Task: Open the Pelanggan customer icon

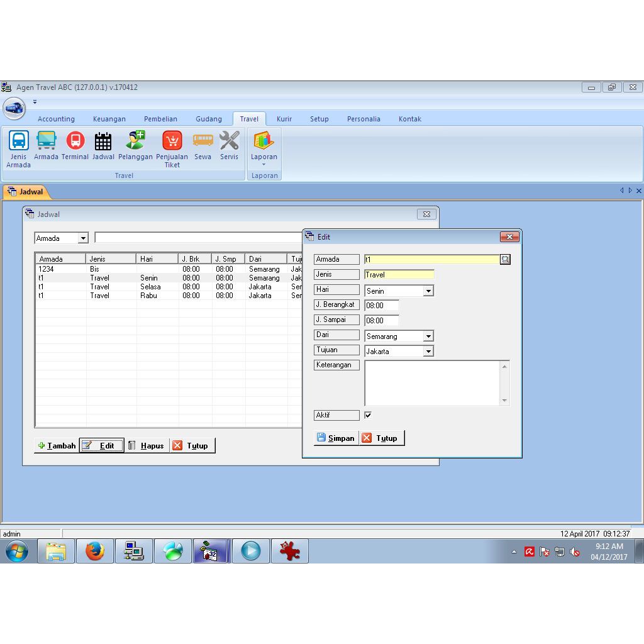Action: click(x=135, y=141)
